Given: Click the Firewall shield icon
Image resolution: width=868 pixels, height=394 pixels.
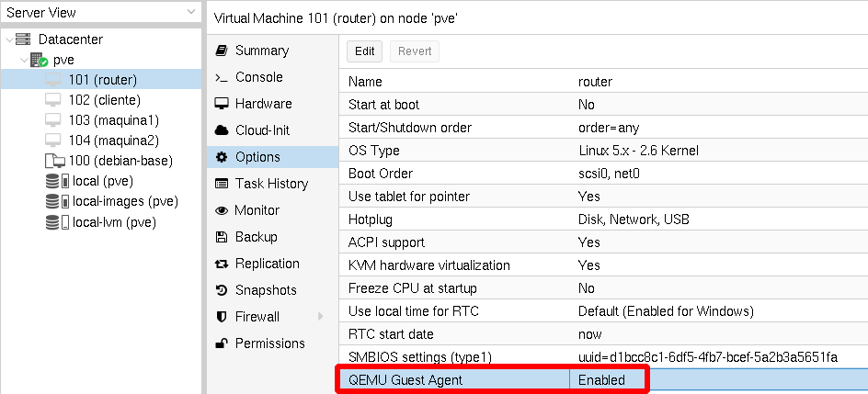Looking at the screenshot, I should pyautogui.click(x=221, y=317).
